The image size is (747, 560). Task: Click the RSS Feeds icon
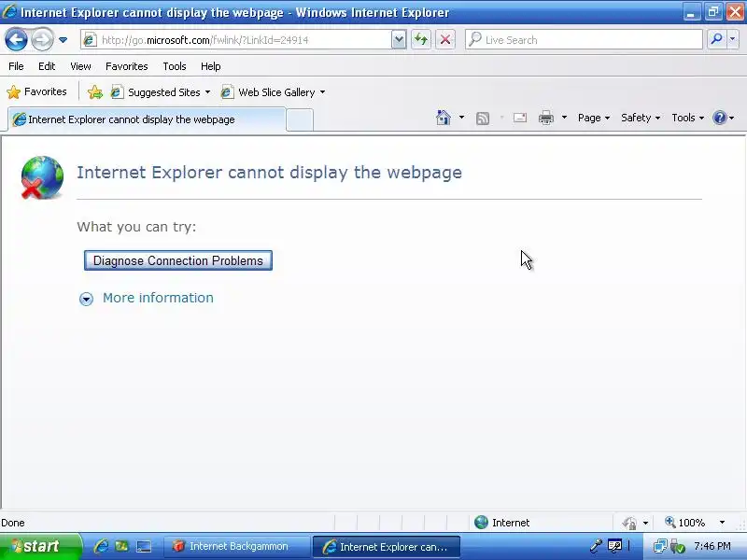pyautogui.click(x=483, y=118)
